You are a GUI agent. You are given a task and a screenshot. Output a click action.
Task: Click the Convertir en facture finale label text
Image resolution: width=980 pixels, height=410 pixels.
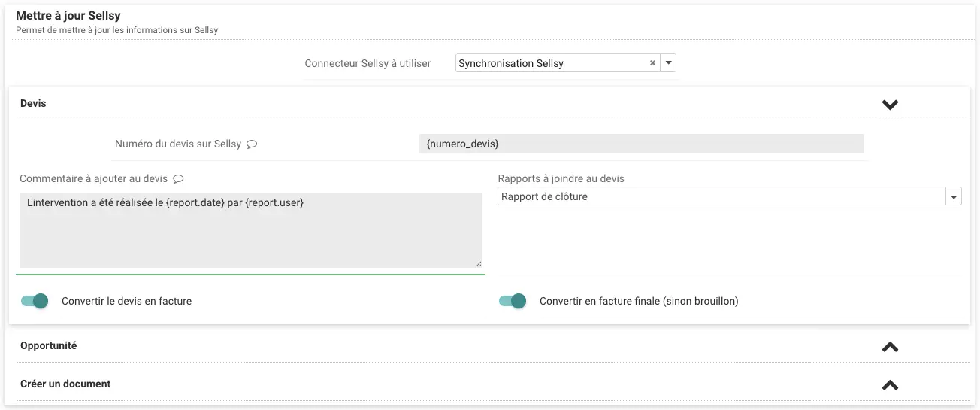coord(639,301)
